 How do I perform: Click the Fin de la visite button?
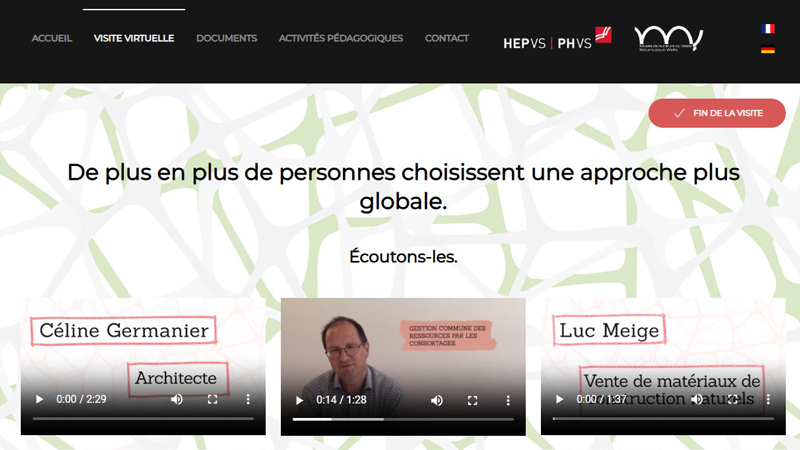[x=717, y=113]
